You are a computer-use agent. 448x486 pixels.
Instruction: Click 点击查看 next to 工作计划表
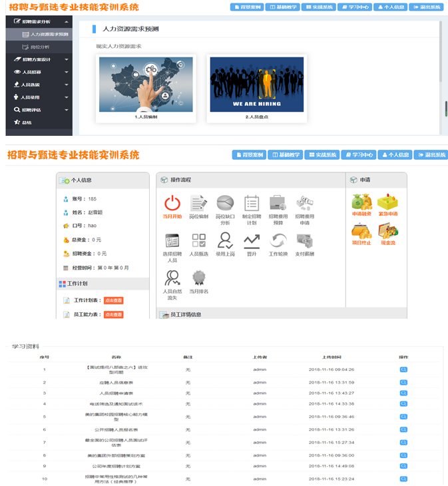point(114,300)
